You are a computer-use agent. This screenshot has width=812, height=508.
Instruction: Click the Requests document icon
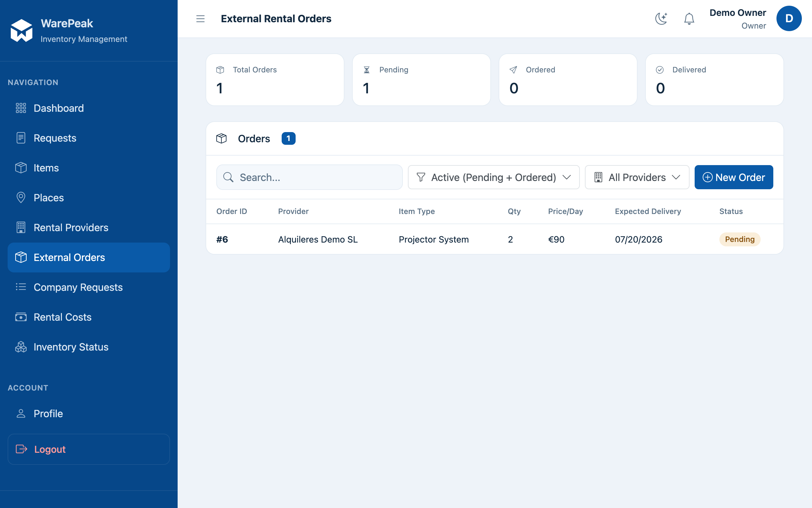tap(21, 138)
